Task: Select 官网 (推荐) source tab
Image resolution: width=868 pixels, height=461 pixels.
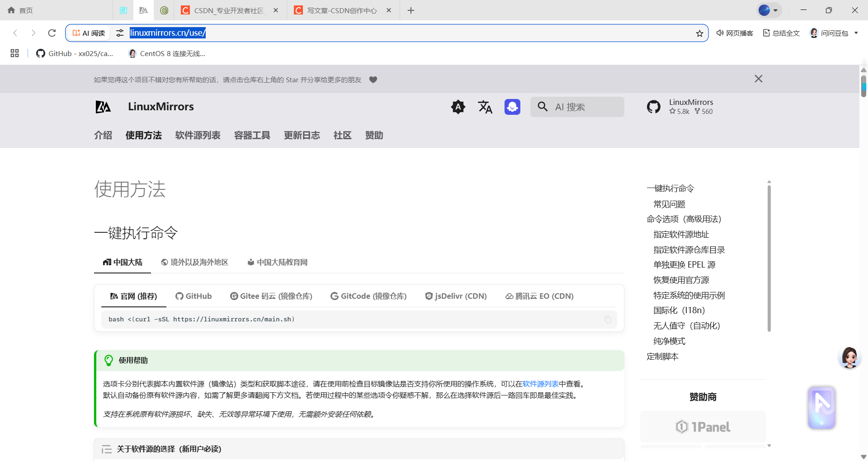Action: (x=134, y=296)
